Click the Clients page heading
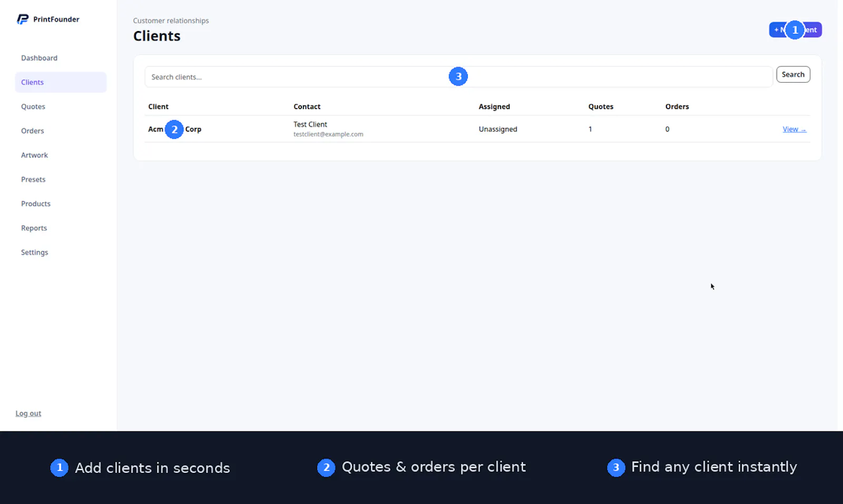 [156, 36]
